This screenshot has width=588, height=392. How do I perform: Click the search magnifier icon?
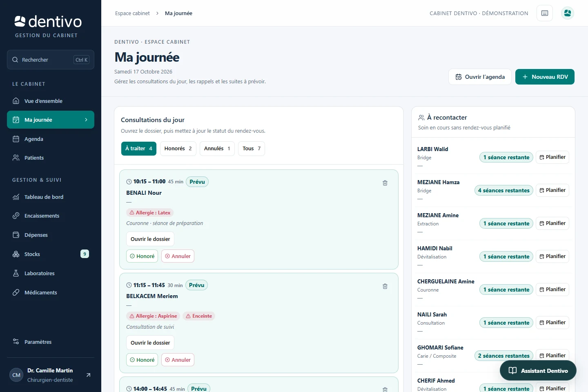click(15, 60)
